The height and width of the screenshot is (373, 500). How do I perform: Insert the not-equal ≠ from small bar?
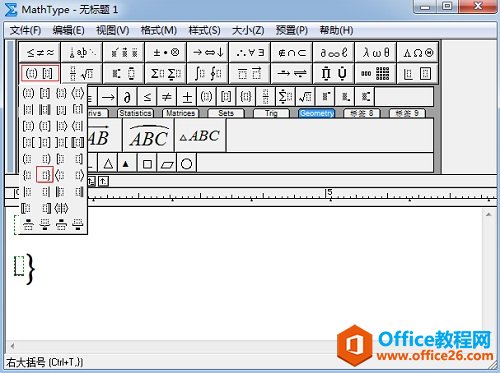[166, 97]
